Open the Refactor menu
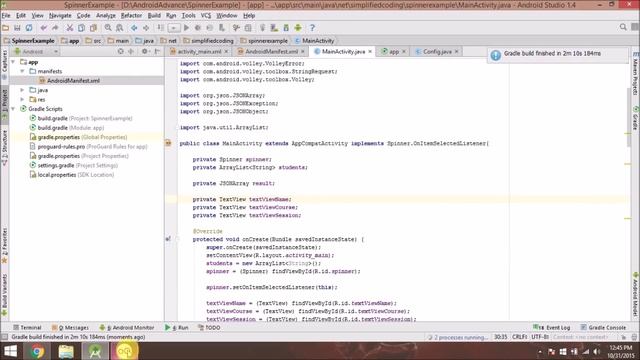The width and height of the screenshot is (640, 360). 131,16
